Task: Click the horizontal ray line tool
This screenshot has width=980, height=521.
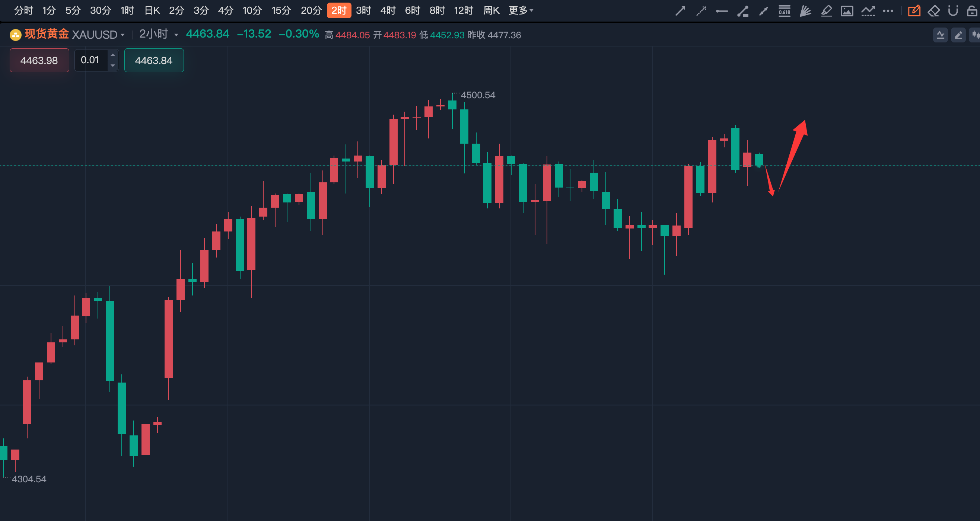Action: pyautogui.click(x=722, y=11)
